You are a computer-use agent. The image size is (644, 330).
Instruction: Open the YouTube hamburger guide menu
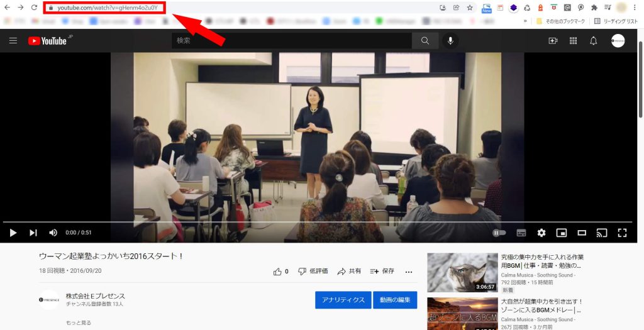(x=13, y=41)
